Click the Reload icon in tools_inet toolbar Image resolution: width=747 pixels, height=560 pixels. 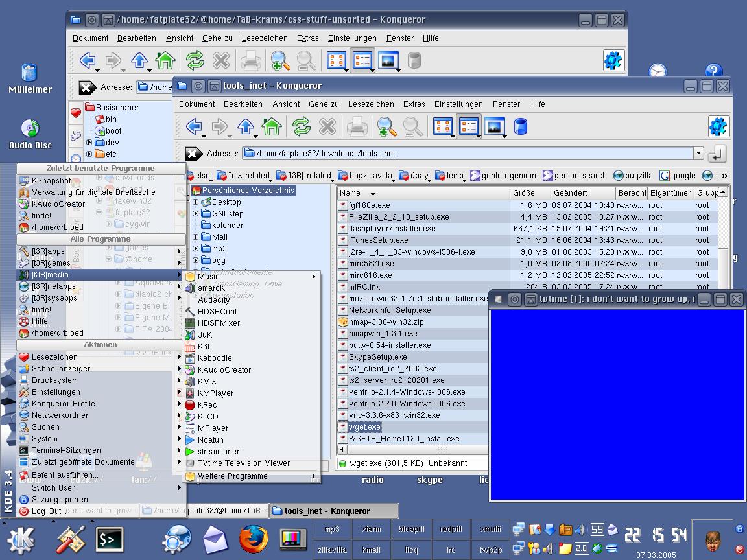coord(301,126)
